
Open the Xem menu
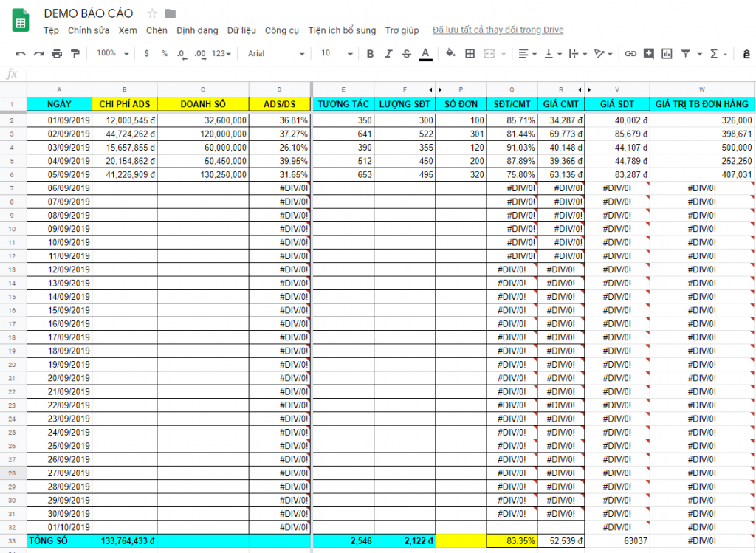(128, 30)
